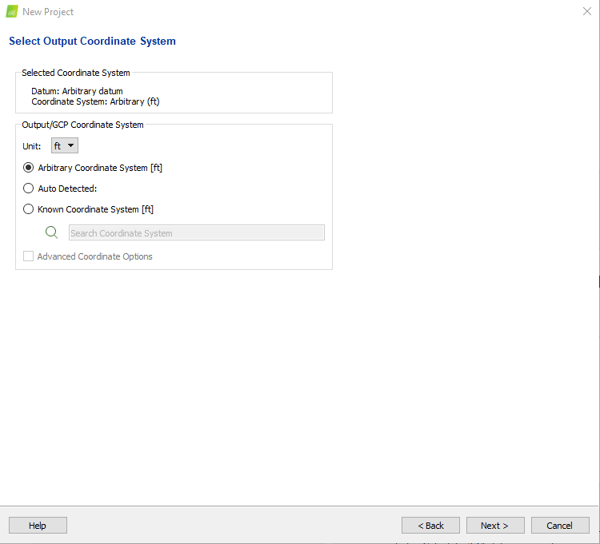The image size is (600, 544).
Task: Click the New Project title text
Action: coord(48,12)
